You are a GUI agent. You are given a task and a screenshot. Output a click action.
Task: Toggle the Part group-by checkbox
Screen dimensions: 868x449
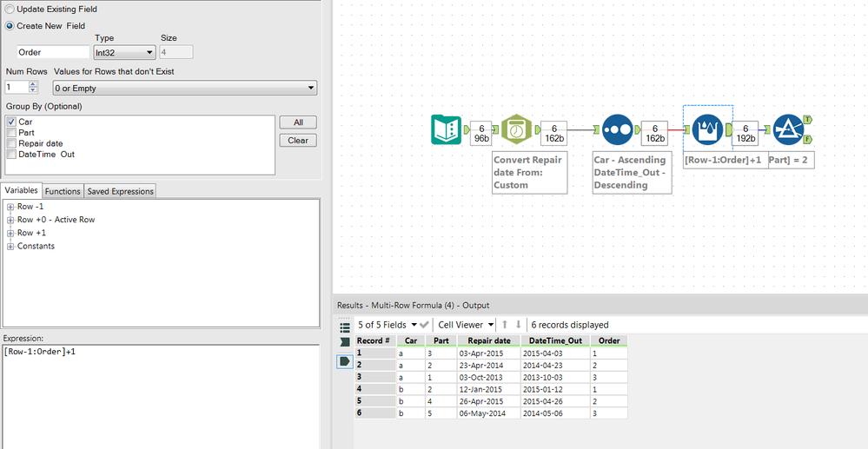tap(11, 133)
